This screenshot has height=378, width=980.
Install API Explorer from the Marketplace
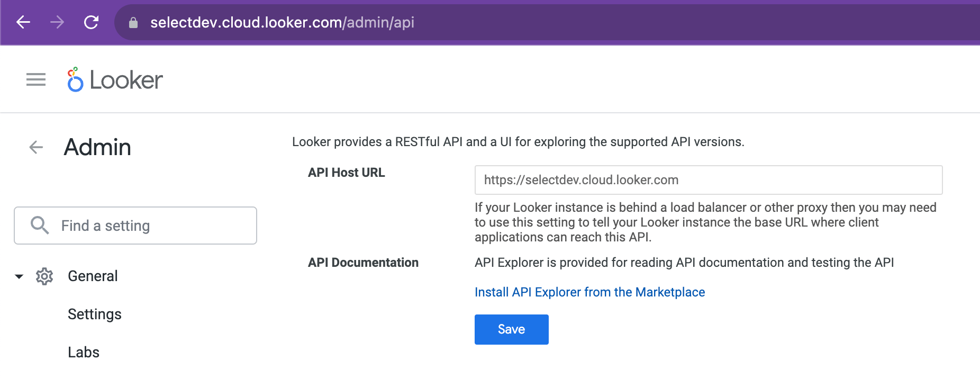click(589, 292)
